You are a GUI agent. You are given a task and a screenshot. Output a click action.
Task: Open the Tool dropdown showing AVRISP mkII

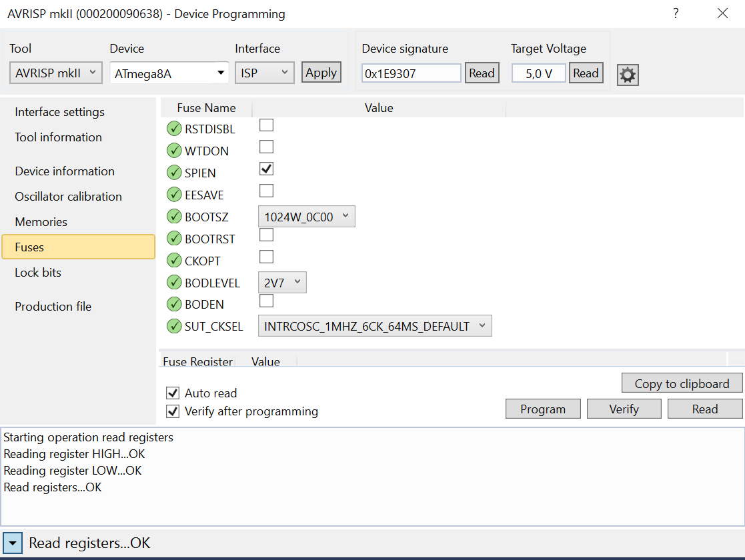[56, 73]
